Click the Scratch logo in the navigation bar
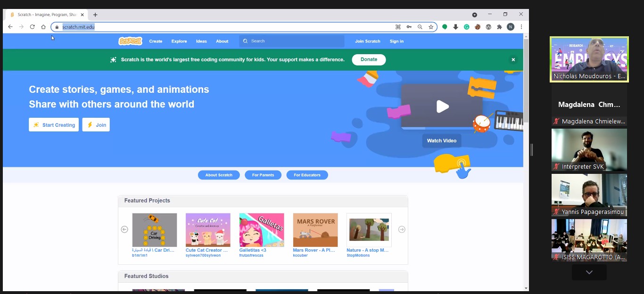Viewport: 644px width, 294px height. click(130, 41)
